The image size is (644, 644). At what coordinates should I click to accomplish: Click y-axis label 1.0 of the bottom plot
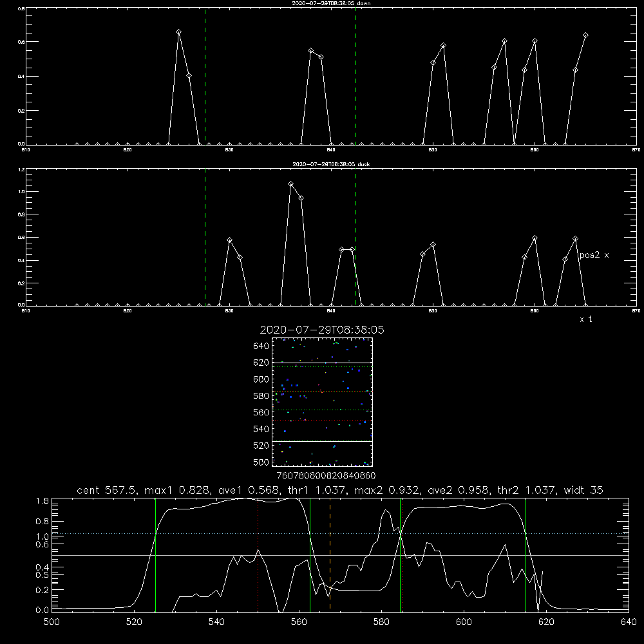(x=43, y=537)
